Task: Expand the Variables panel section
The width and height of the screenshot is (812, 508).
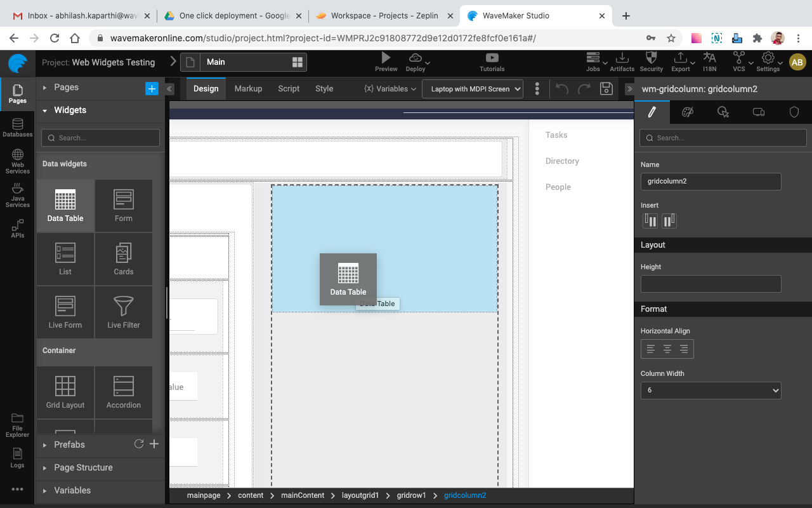Action: (x=72, y=490)
